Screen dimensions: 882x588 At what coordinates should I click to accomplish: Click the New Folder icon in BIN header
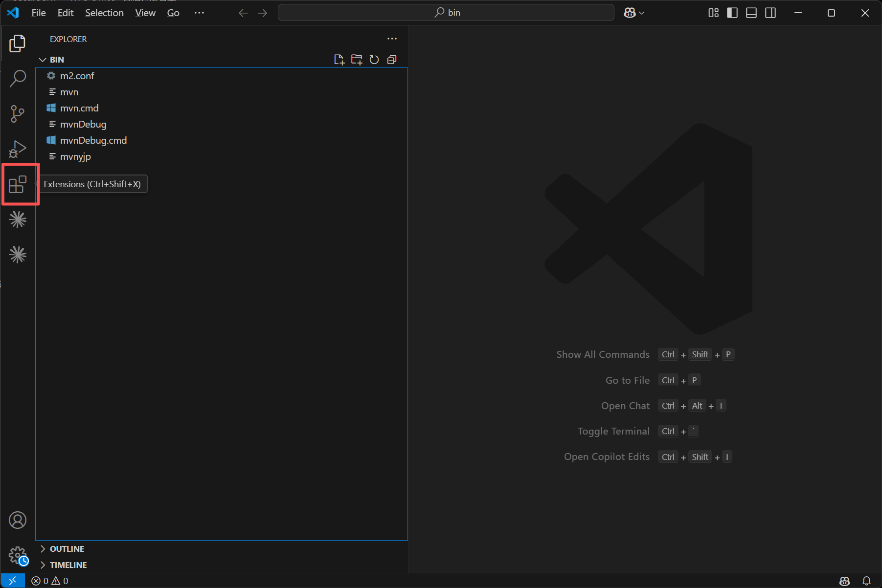[x=357, y=60]
